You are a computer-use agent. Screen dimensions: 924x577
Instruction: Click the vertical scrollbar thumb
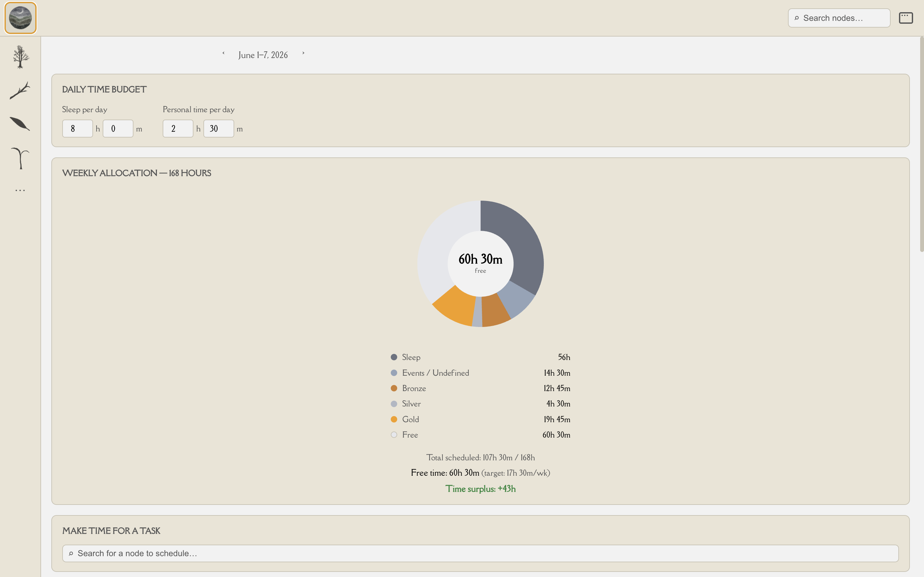[x=921, y=144]
